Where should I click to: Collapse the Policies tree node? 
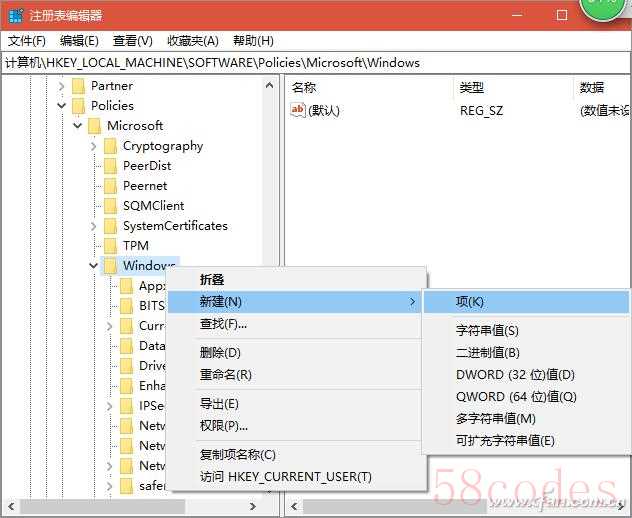pyautogui.click(x=62, y=106)
